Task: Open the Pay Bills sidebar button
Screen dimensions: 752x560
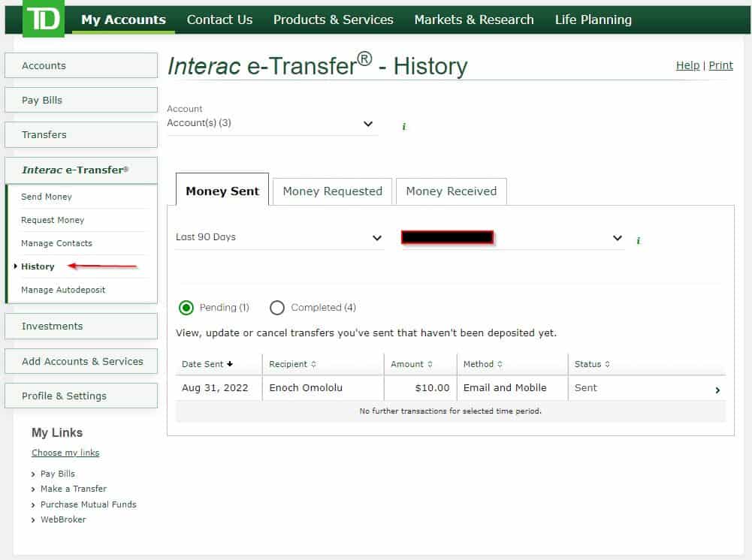Action: pyautogui.click(x=81, y=100)
